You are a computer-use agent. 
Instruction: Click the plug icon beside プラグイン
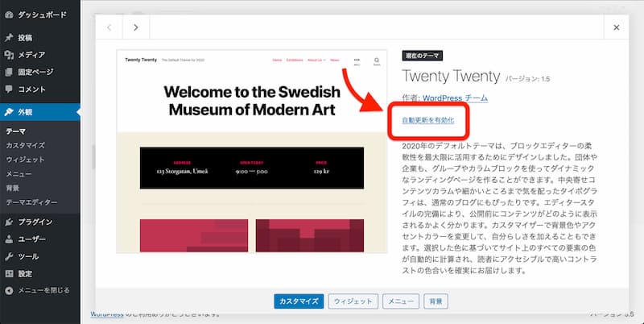tap(9, 222)
